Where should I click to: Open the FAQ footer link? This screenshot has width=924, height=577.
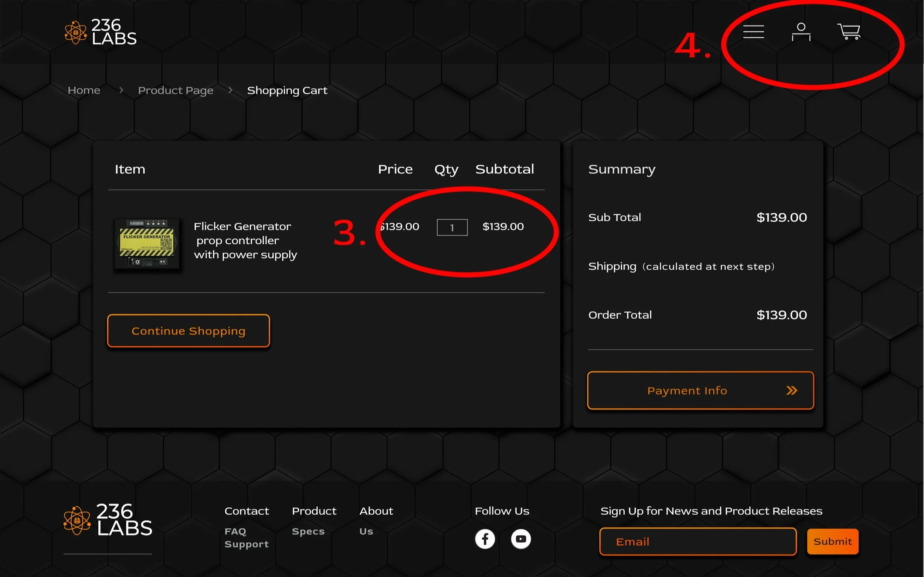coord(235,531)
